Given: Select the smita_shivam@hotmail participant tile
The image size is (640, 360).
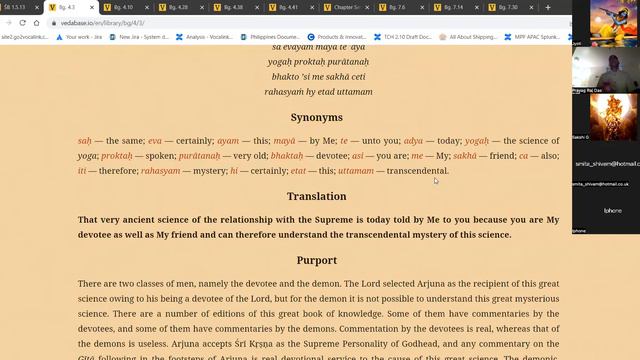Looking at the screenshot, I should [606, 164].
